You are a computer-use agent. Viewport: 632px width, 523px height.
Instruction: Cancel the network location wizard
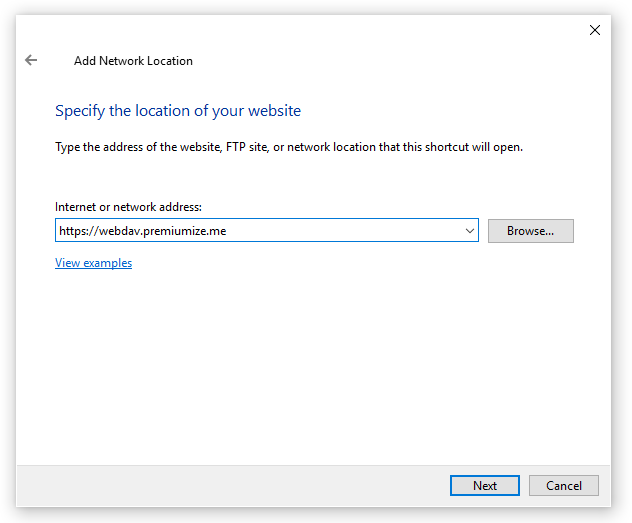click(563, 486)
